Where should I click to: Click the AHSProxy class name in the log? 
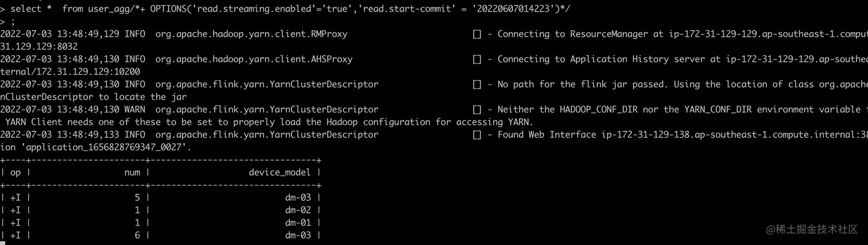click(254, 59)
